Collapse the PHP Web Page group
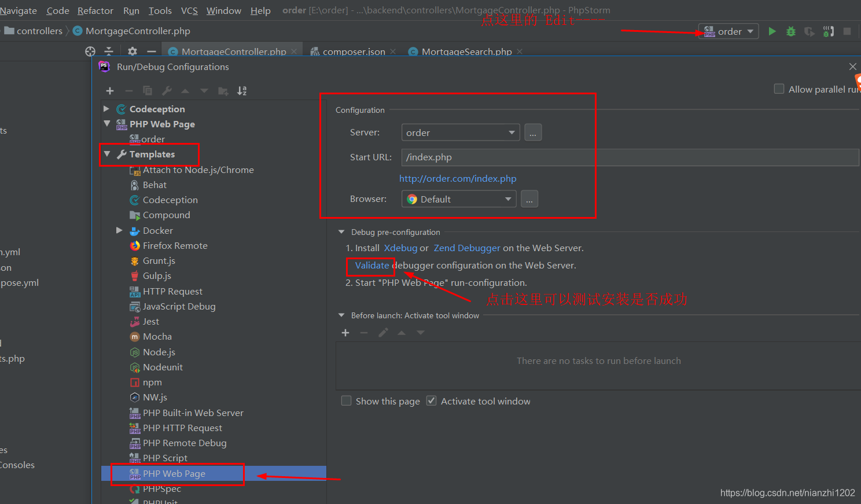The height and width of the screenshot is (504, 861). click(x=106, y=124)
